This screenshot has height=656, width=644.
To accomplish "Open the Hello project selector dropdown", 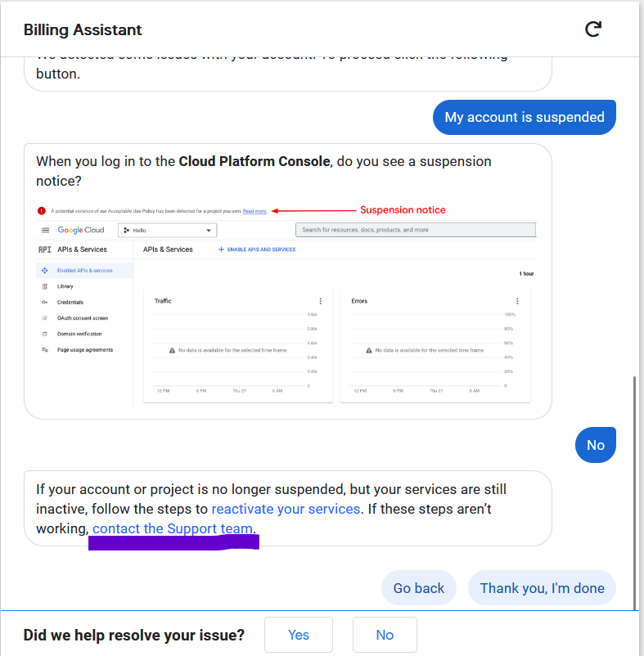I will pos(167,231).
